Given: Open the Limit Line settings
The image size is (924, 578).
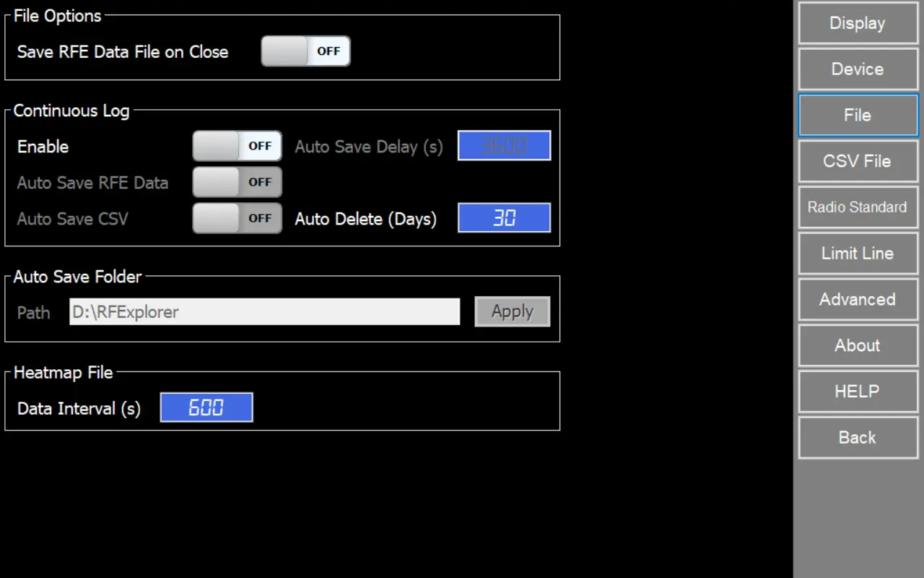Looking at the screenshot, I should click(857, 254).
